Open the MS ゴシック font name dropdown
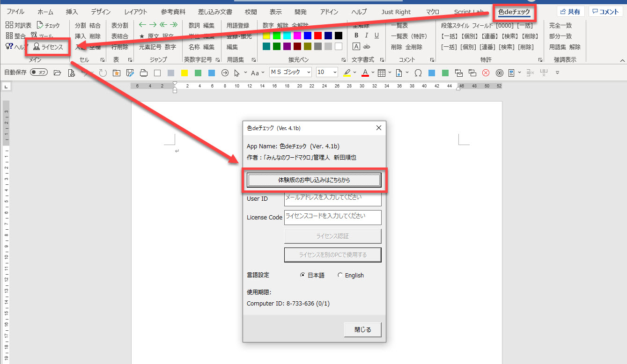The image size is (627, 364). click(309, 73)
